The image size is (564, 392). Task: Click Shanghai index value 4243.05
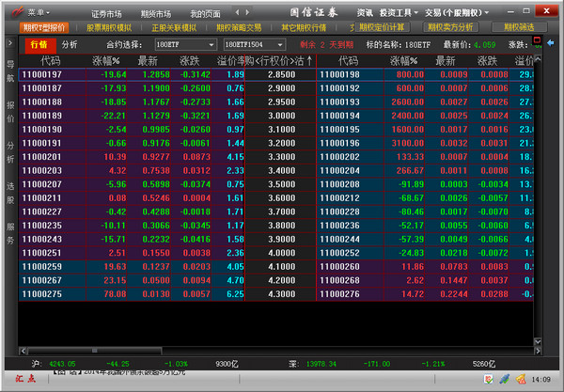pos(62,364)
